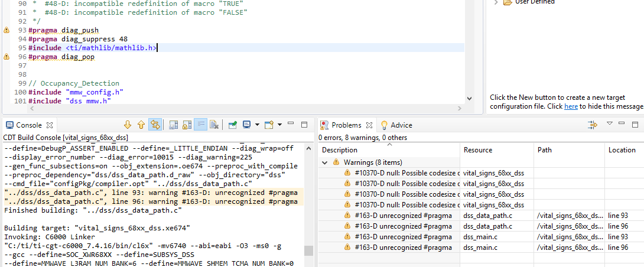Select the Problems tab
The image size is (644, 267).
click(346, 125)
